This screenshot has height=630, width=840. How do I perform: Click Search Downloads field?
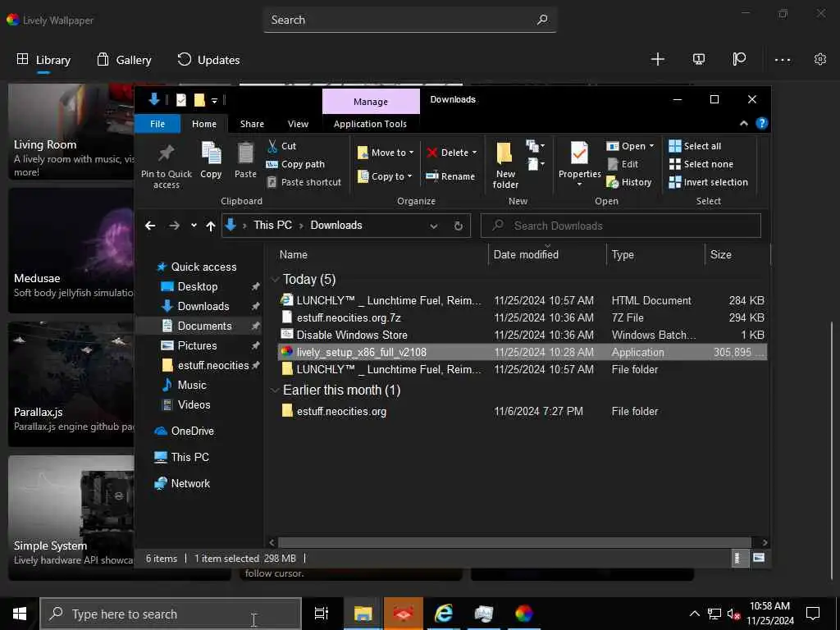[620, 226]
